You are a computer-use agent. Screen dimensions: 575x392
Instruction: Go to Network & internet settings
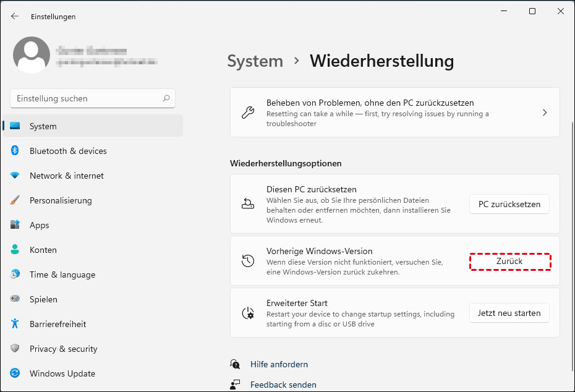(x=93, y=176)
